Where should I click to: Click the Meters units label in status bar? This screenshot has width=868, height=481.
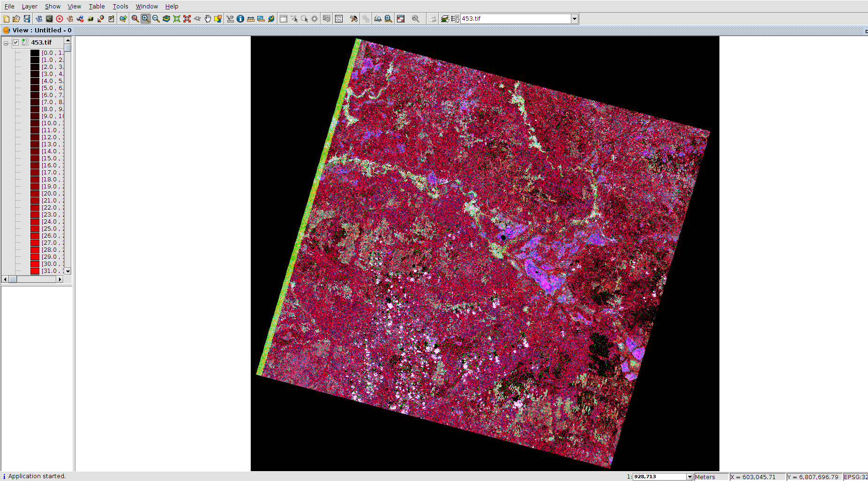tap(705, 477)
